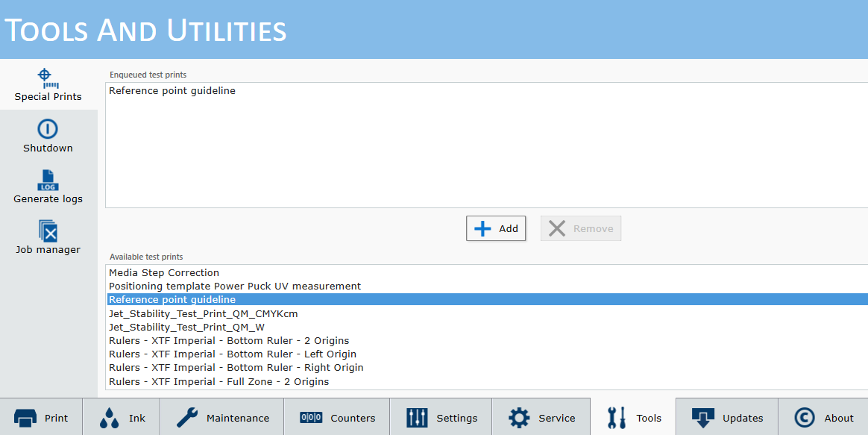Click the Service gear icon
The height and width of the screenshot is (435, 868).
pos(519,418)
